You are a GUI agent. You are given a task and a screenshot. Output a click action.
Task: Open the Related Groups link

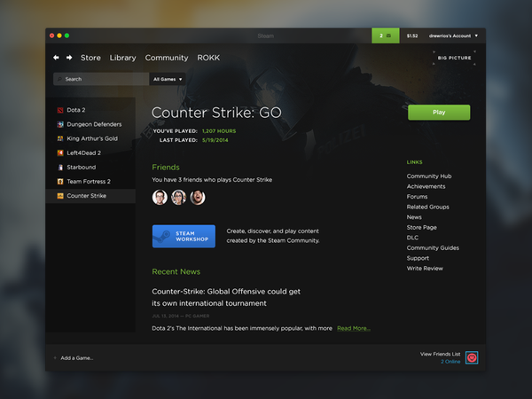pos(428,207)
